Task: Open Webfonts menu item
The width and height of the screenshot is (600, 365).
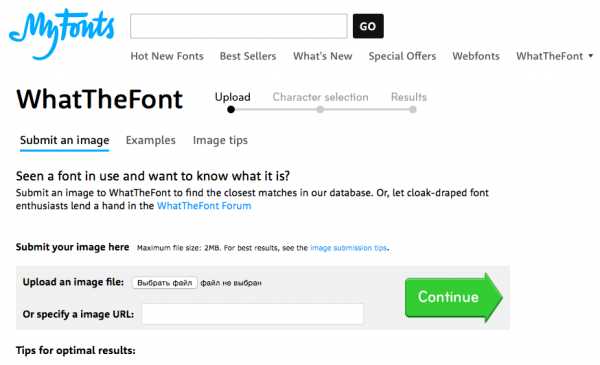Action: [x=476, y=56]
